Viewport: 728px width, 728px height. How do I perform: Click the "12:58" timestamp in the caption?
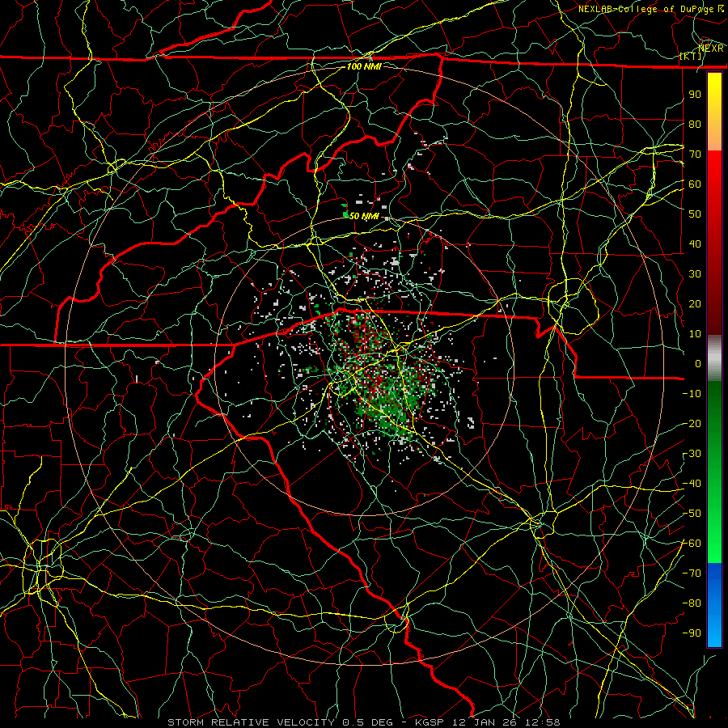[x=543, y=722]
